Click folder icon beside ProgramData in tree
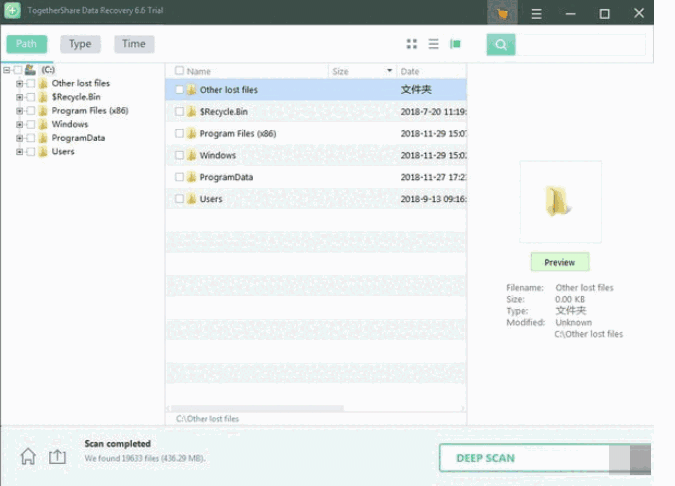Image resolution: width=675 pixels, height=486 pixels. (43, 138)
